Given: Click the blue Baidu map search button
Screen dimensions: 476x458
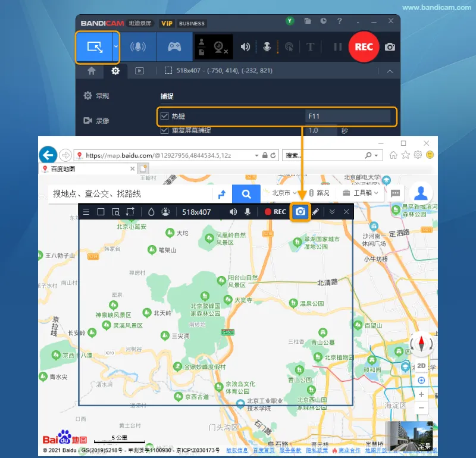Looking at the screenshot, I should tap(246, 194).
